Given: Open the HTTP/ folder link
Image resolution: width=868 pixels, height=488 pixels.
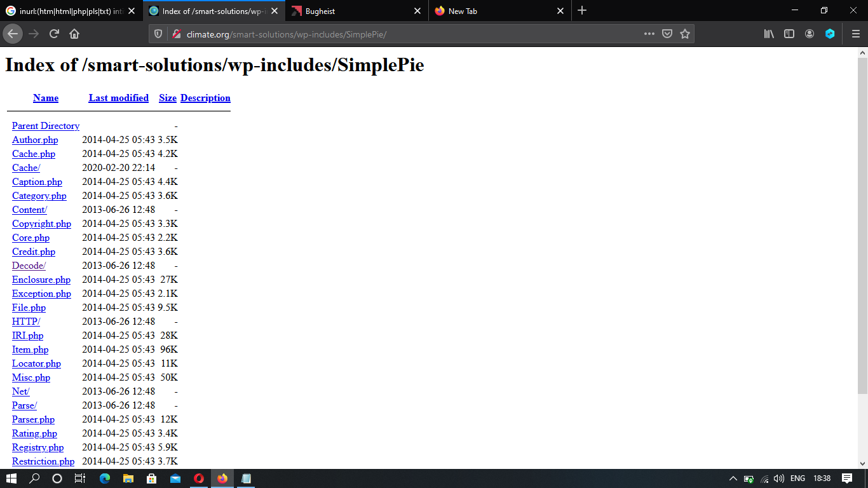Looking at the screenshot, I should click(x=26, y=322).
